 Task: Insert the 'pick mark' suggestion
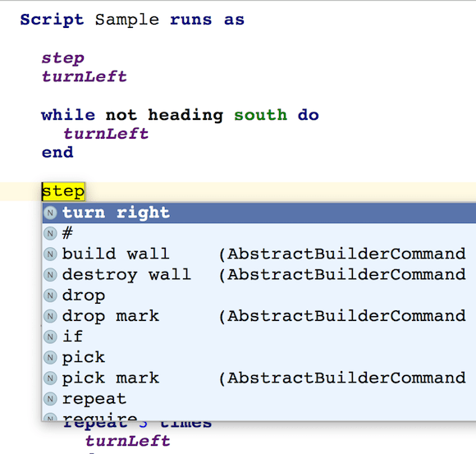pos(259,378)
